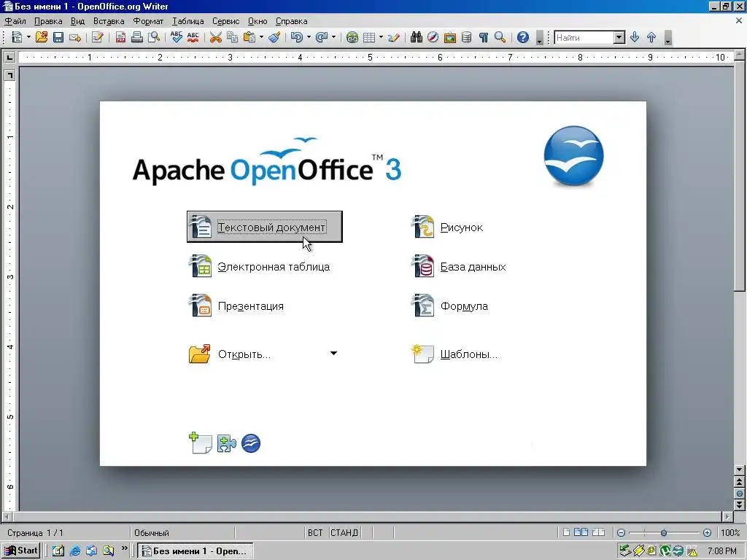Toggle the Data Sources view

click(x=466, y=37)
